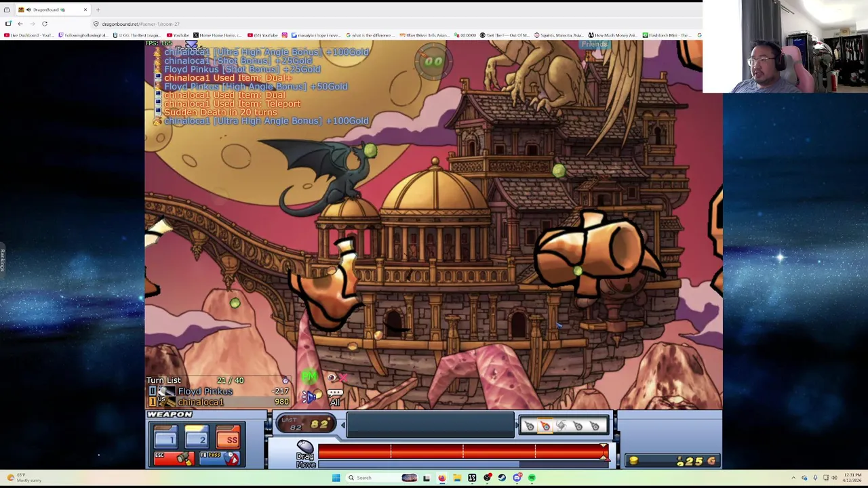Click the power bar end marker
The height and width of the screenshot is (488, 868).
tap(604, 451)
